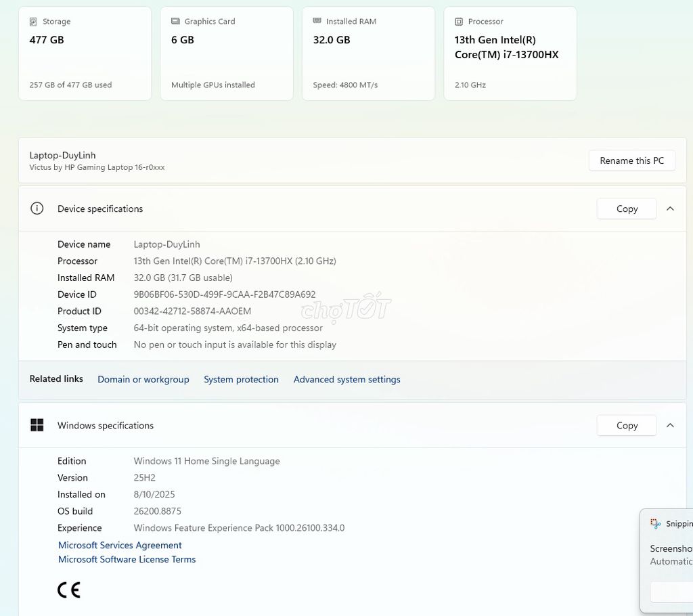The height and width of the screenshot is (616, 693).
Task: Open Advanced system settings
Action: pyautogui.click(x=347, y=380)
